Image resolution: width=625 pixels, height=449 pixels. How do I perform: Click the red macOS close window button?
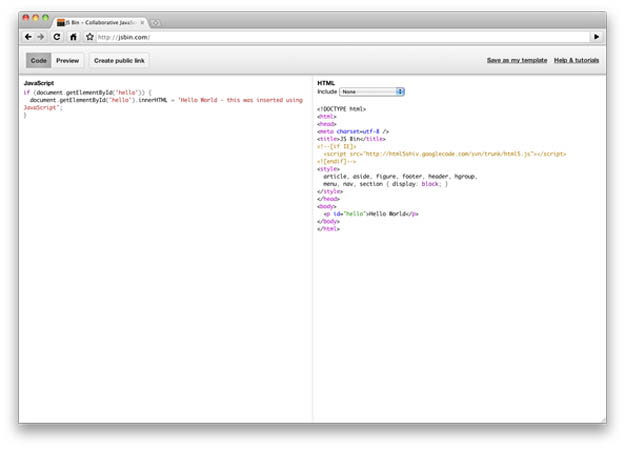[x=26, y=18]
